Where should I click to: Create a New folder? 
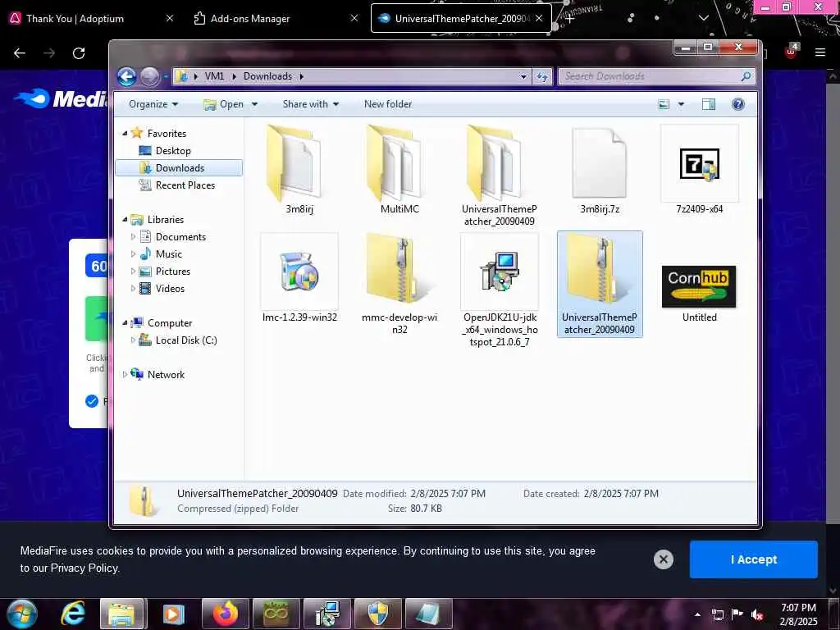click(x=388, y=104)
